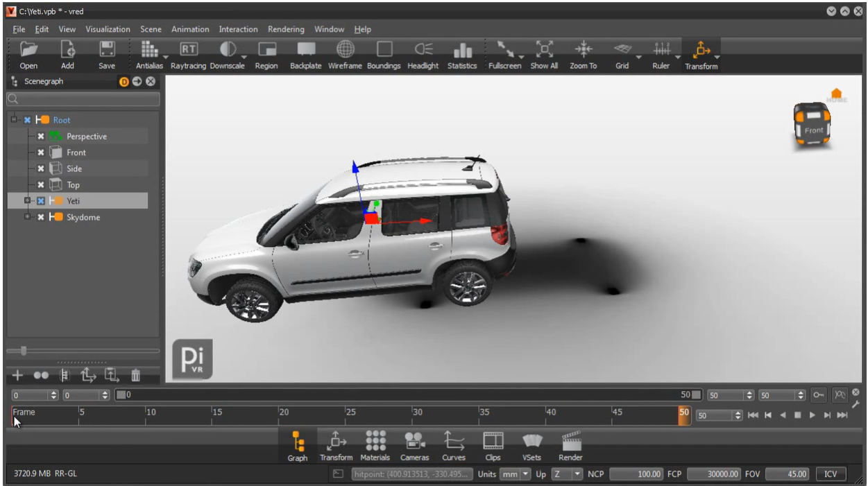Toggle the Backplate icon
868x486 pixels.
coord(306,50)
